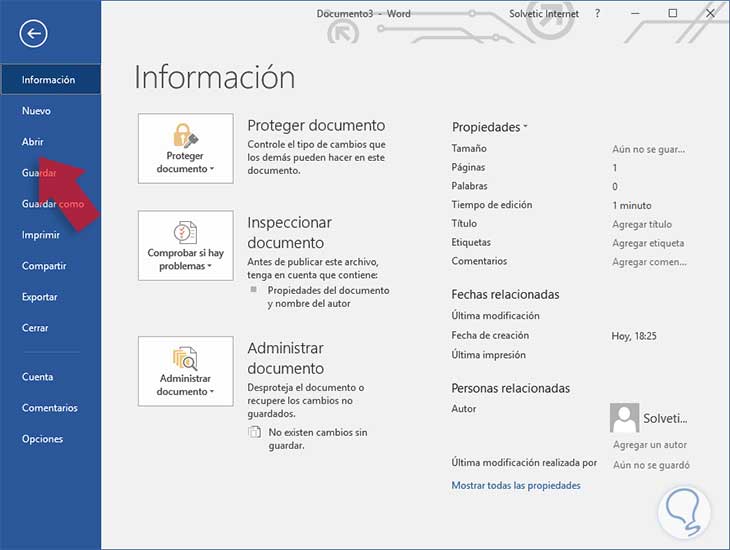Viewport: 730px width, 550px height.
Task: Select Información in the sidebar
Action: coord(50,80)
